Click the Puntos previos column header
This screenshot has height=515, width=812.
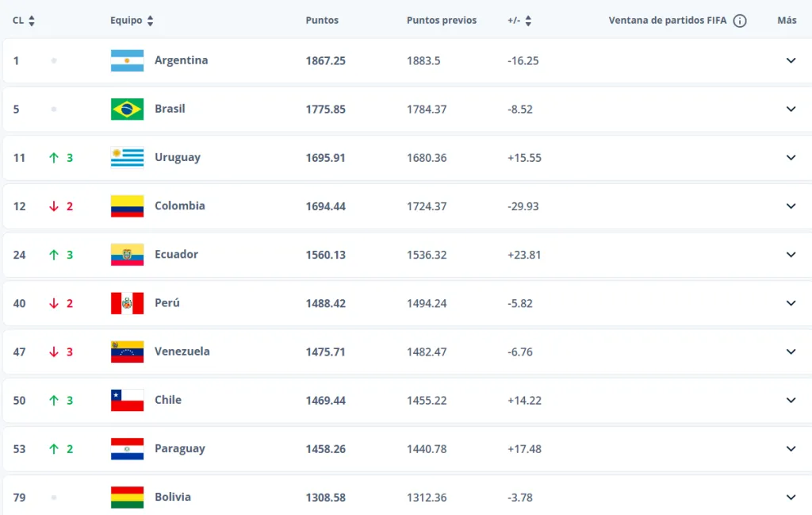pos(442,21)
